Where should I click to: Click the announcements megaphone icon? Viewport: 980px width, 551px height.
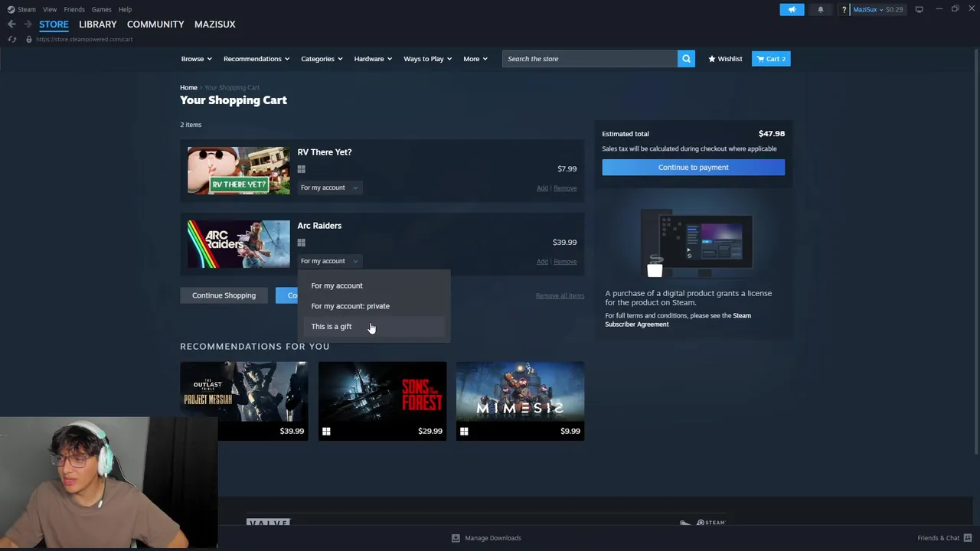pyautogui.click(x=792, y=9)
